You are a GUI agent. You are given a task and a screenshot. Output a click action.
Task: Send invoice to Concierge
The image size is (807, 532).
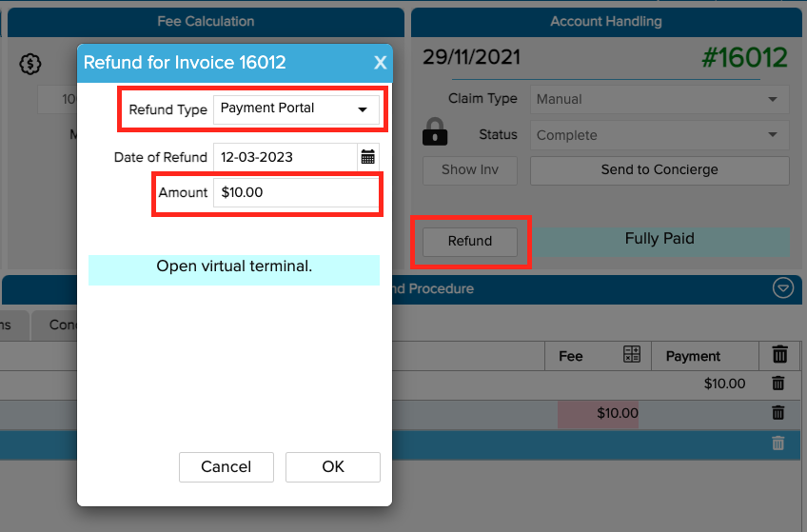[659, 170]
